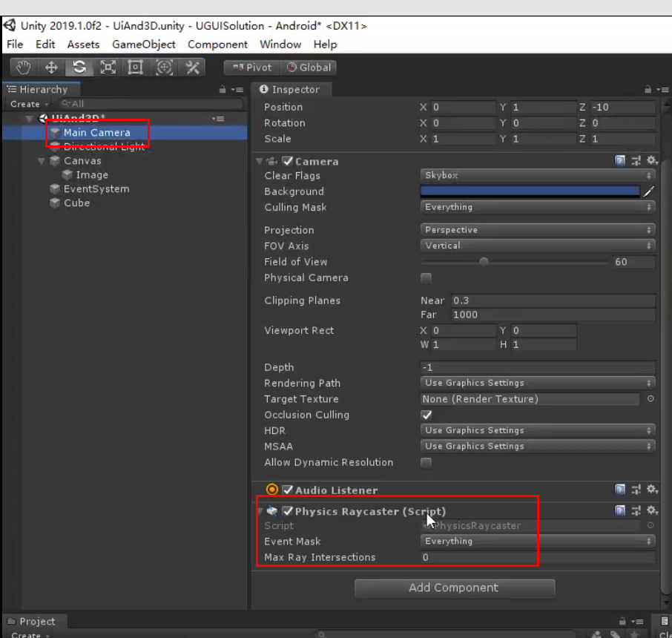Image resolution: width=672 pixels, height=638 pixels.
Task: Select the Hand tool
Action: point(23,68)
